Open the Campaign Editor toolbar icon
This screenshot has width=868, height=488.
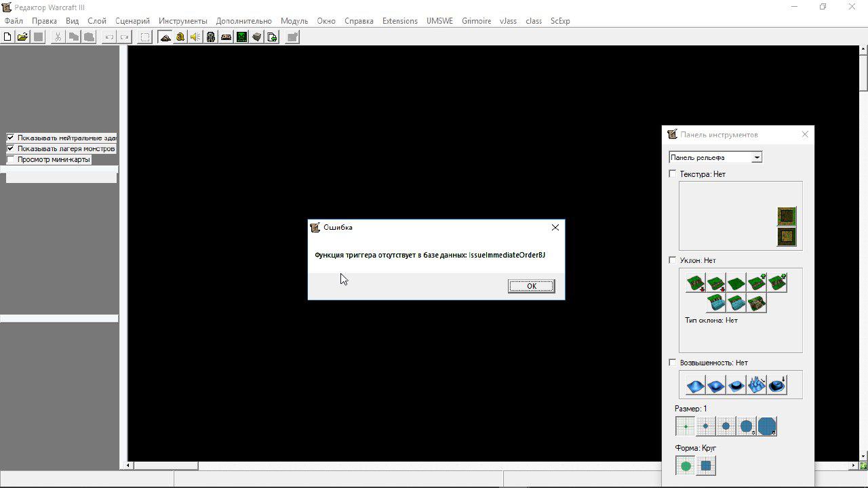(x=226, y=37)
